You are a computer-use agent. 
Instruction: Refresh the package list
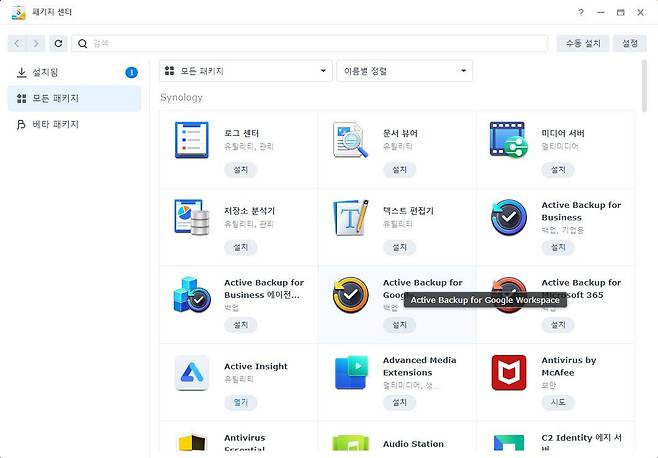(58, 43)
